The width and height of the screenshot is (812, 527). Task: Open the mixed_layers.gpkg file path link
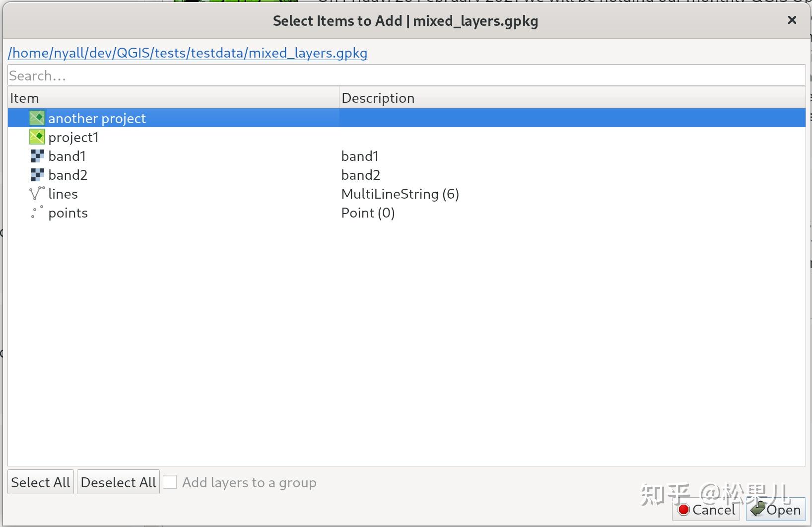click(x=188, y=53)
